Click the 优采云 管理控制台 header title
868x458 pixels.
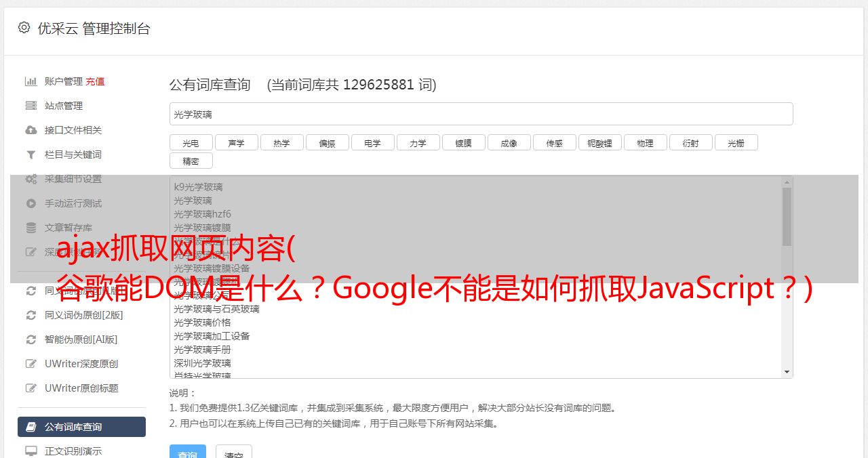point(94,28)
